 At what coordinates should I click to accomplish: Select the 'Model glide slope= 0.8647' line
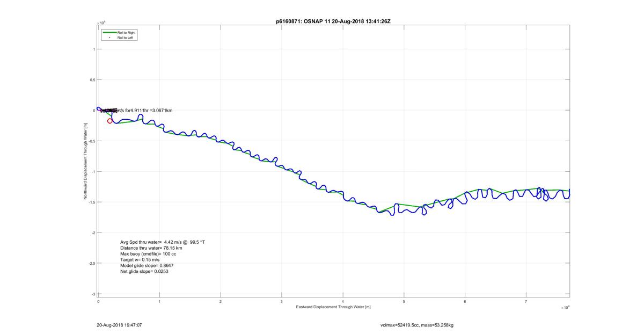coord(147,266)
